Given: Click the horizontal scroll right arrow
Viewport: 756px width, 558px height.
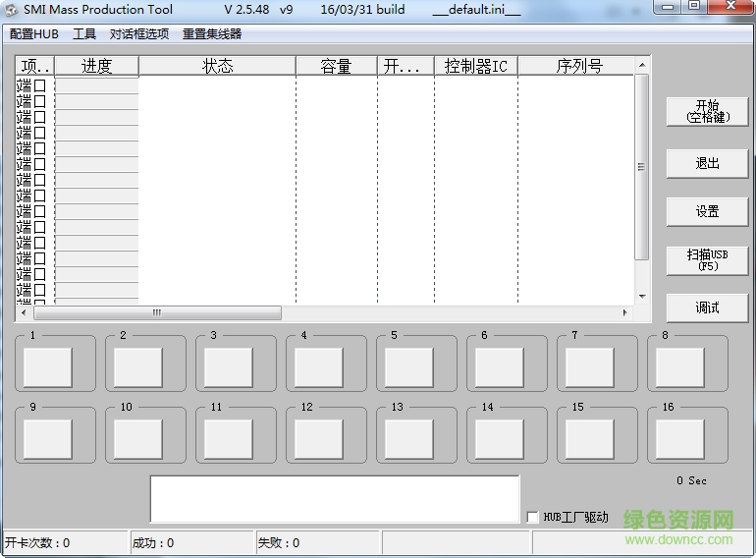Looking at the screenshot, I should [x=625, y=312].
